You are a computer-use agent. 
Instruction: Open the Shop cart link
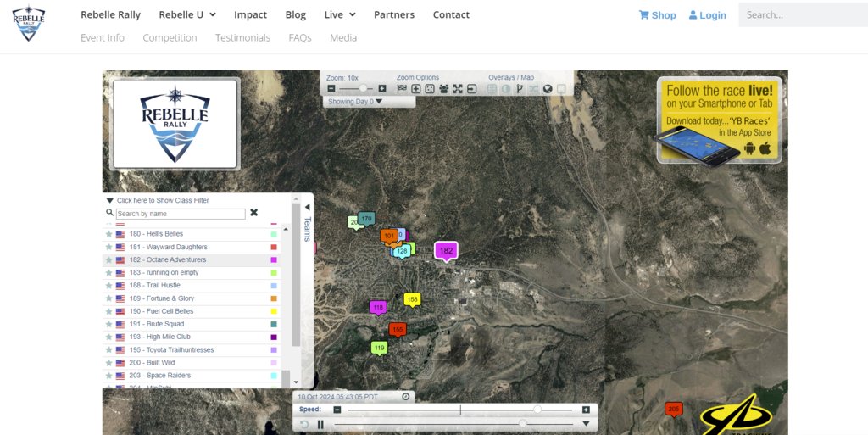657,15
